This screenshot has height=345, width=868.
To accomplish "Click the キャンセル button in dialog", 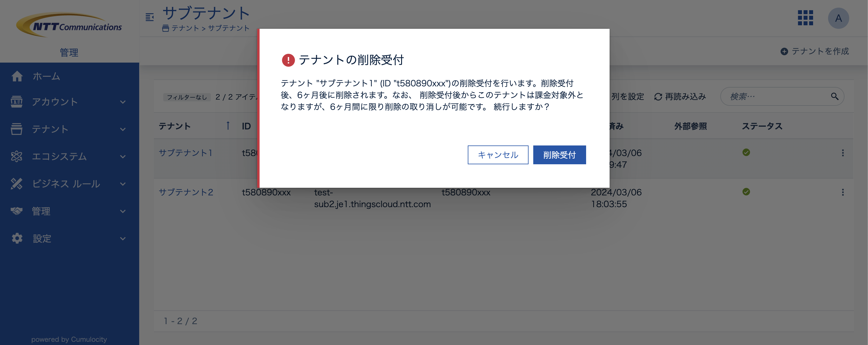I will pos(498,155).
